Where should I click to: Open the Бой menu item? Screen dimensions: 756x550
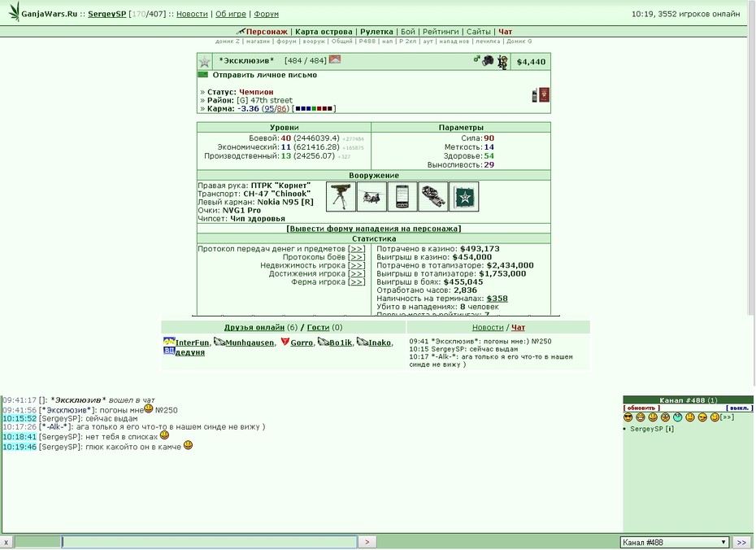click(408, 32)
